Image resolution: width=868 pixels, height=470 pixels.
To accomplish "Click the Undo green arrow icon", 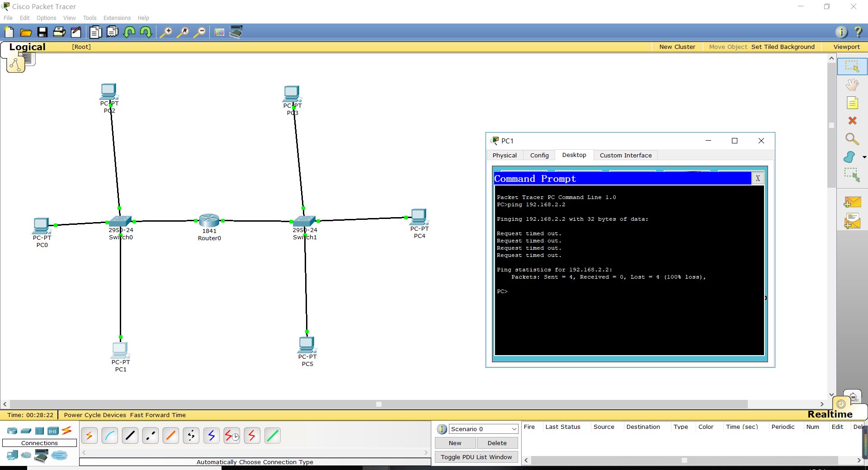I will (130, 32).
